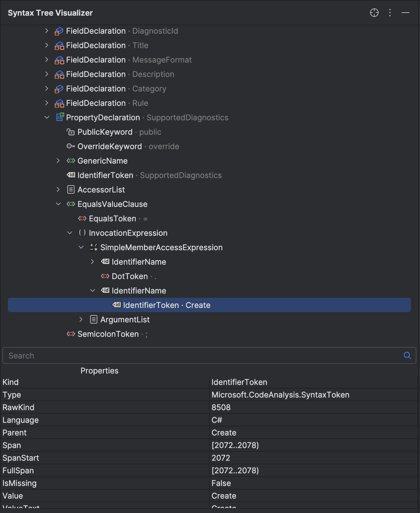
Task: Click the SimpleMemberAccessExpression operator icon
Action: [93, 247]
